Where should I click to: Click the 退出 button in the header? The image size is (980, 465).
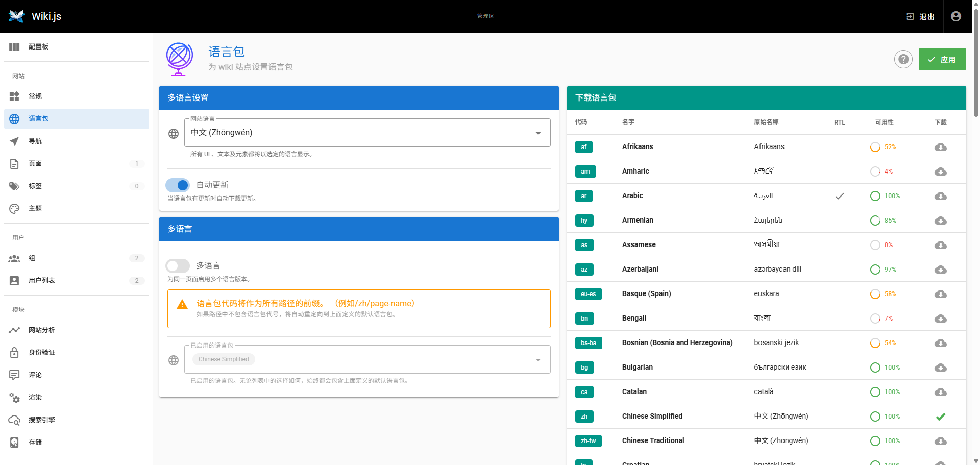[x=921, y=16]
